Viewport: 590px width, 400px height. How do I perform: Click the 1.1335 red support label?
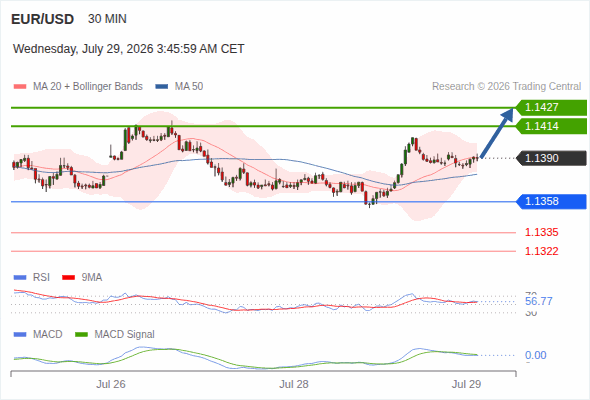coord(541,233)
